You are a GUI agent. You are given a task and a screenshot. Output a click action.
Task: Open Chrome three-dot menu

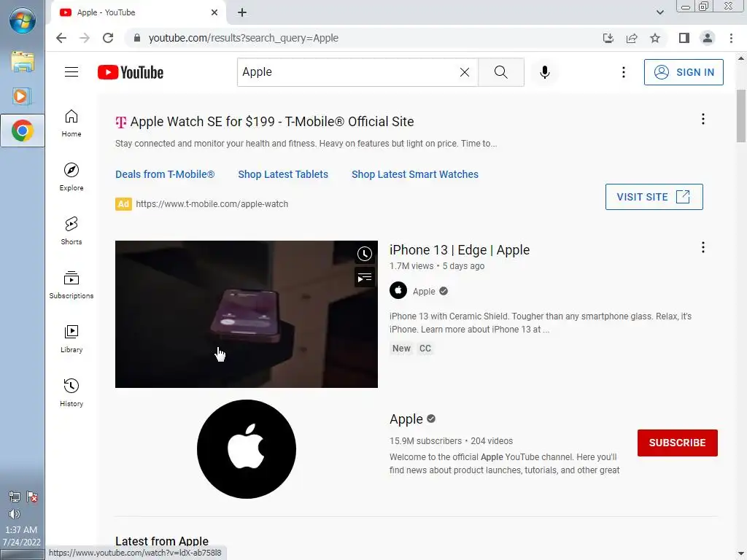[x=731, y=38]
